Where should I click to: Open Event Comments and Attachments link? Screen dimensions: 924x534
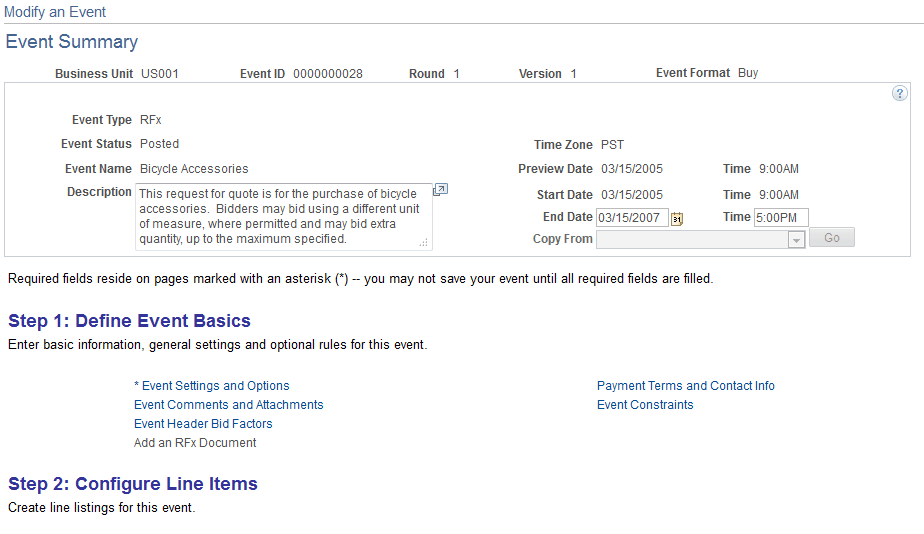[x=229, y=405]
